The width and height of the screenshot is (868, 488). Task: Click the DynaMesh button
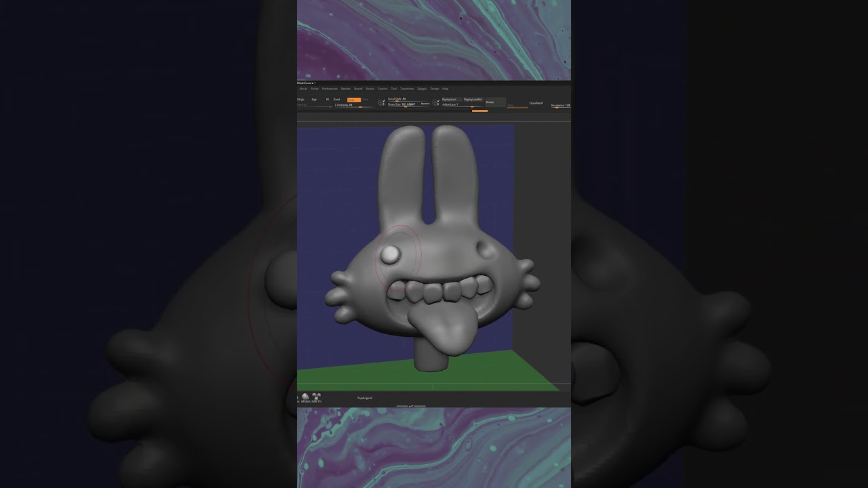click(x=536, y=103)
